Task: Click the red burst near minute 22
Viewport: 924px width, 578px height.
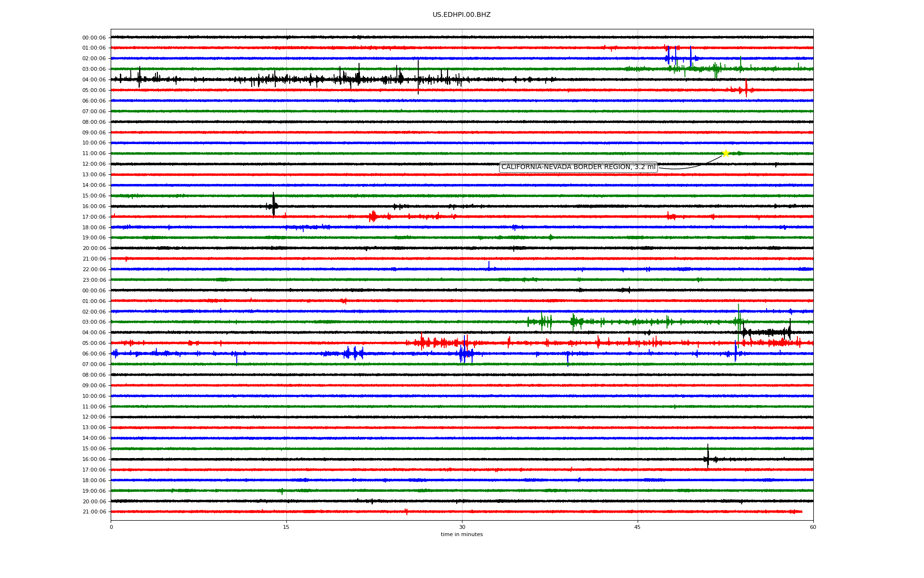Action: click(372, 216)
